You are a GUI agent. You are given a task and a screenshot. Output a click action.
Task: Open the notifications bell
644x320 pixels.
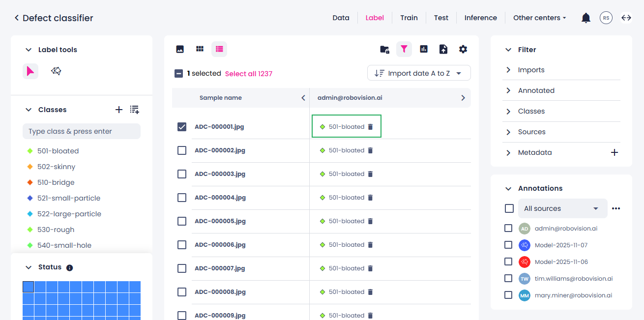click(x=586, y=18)
